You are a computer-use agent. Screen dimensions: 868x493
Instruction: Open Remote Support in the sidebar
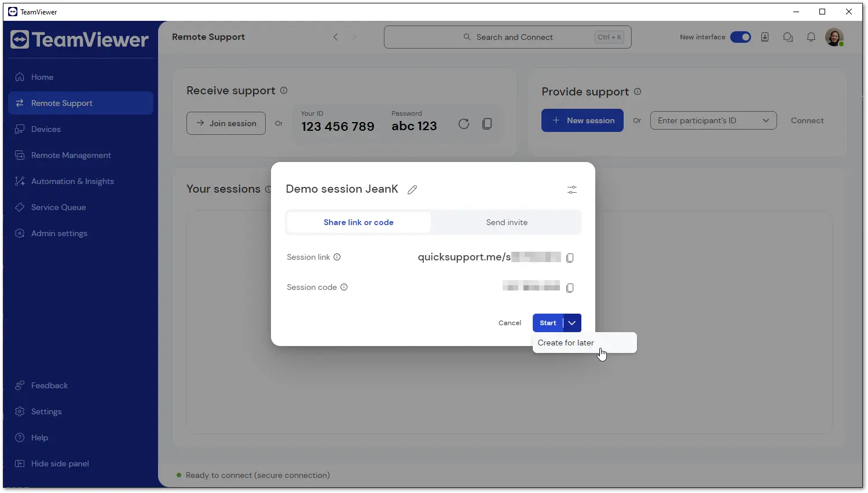click(81, 103)
